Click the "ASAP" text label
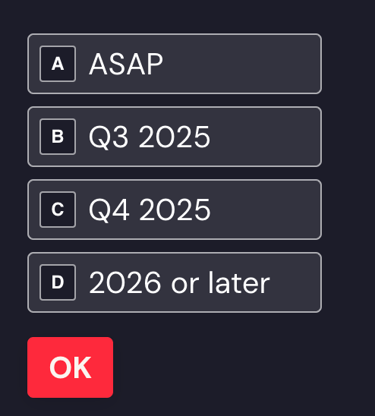This screenshot has height=416, width=375. tap(126, 64)
